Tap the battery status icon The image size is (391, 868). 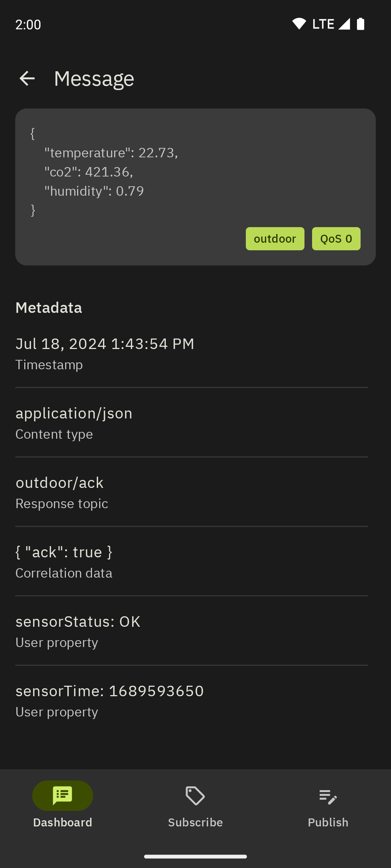(x=360, y=24)
